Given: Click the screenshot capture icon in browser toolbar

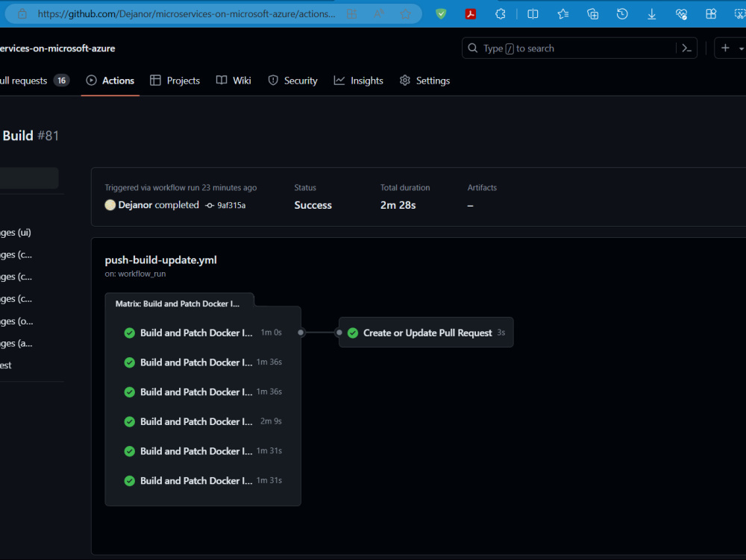Looking at the screenshot, I should pyautogui.click(x=740, y=13).
